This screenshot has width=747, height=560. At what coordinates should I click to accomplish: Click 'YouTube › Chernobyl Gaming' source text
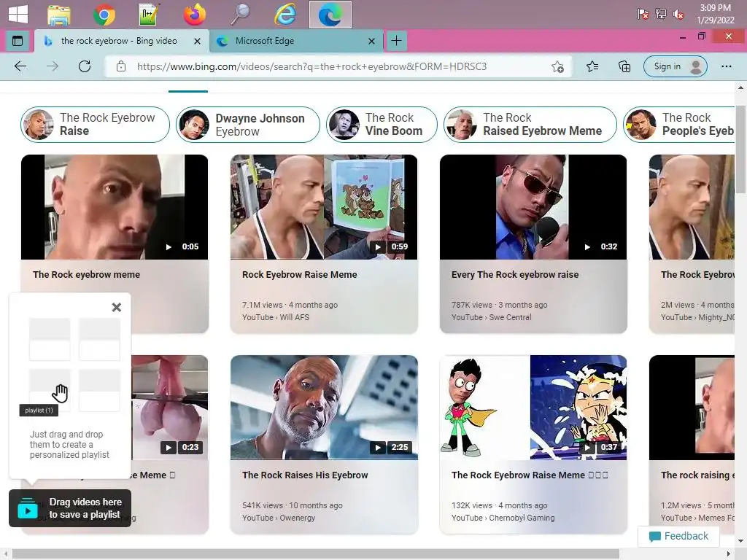point(503,518)
